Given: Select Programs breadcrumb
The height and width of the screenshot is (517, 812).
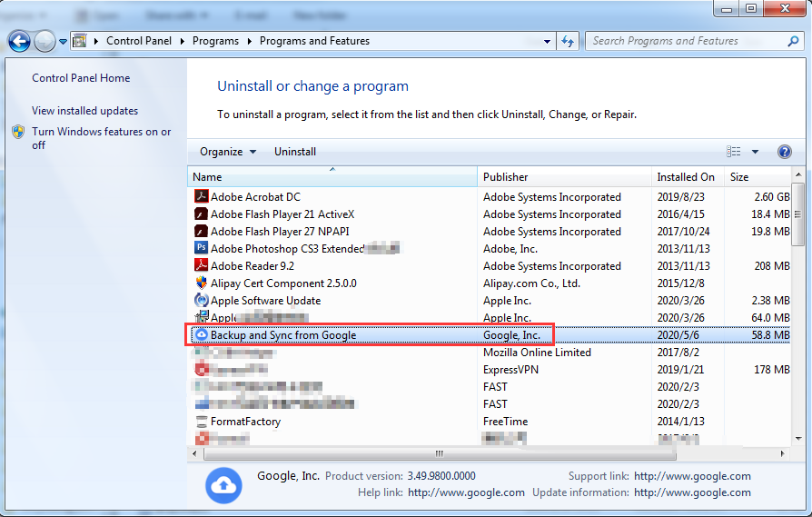Looking at the screenshot, I should tap(215, 41).
